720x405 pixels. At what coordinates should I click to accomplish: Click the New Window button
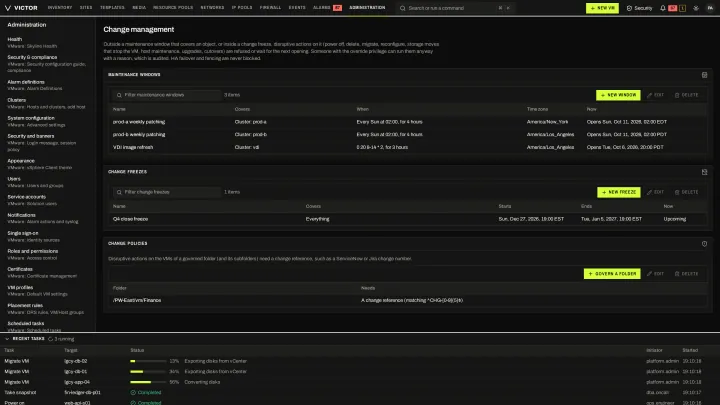click(618, 95)
